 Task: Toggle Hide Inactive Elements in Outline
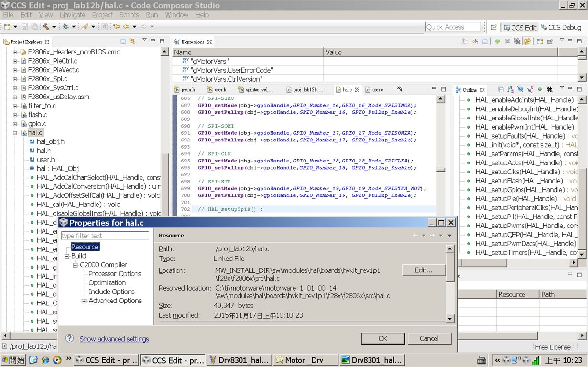[x=550, y=89]
